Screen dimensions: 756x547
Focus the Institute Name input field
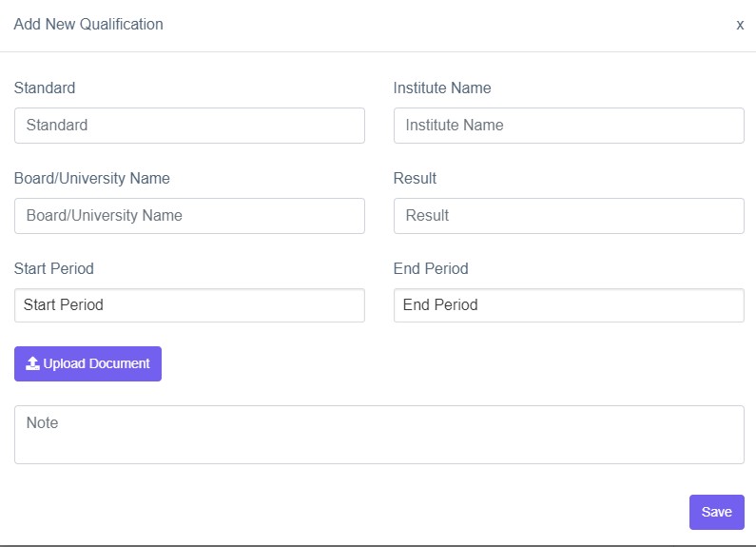coord(569,126)
